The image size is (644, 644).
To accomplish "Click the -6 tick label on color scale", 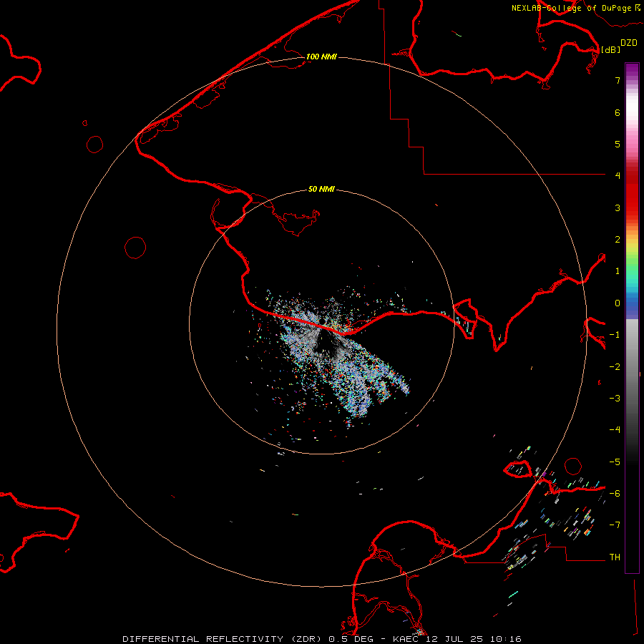I will click(615, 494).
